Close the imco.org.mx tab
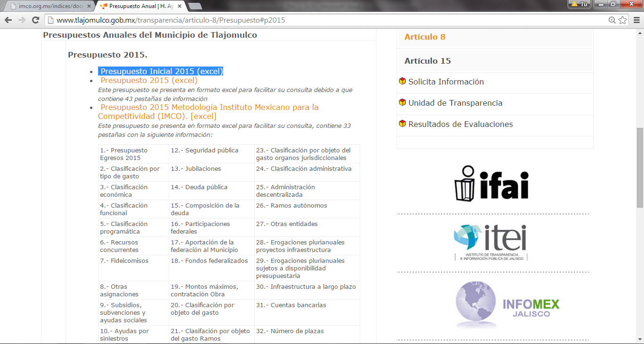The height and width of the screenshot is (344, 644). (x=89, y=6)
